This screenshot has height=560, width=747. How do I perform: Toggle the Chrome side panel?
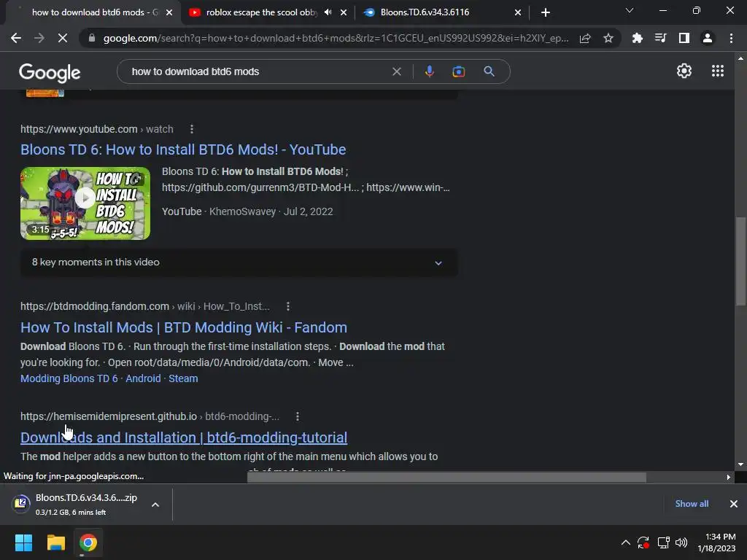coord(684,38)
